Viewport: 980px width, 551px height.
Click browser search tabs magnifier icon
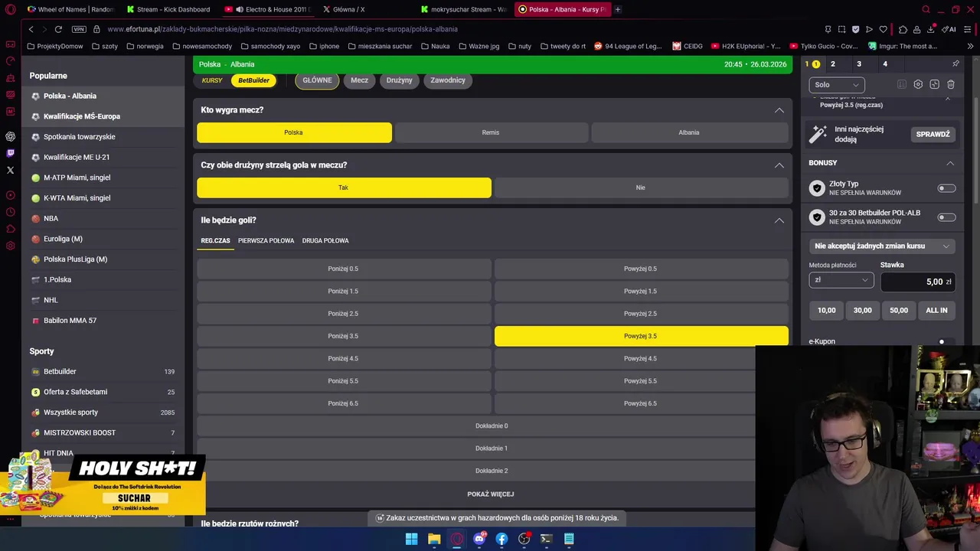click(926, 9)
